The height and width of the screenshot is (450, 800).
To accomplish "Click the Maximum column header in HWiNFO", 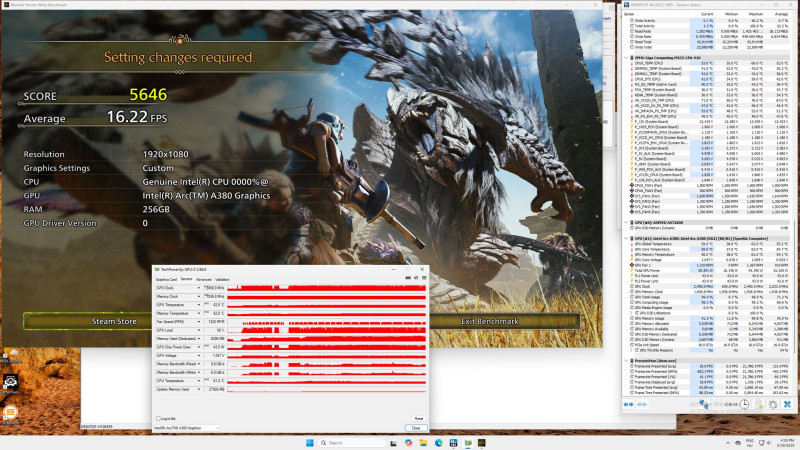I will coord(756,14).
